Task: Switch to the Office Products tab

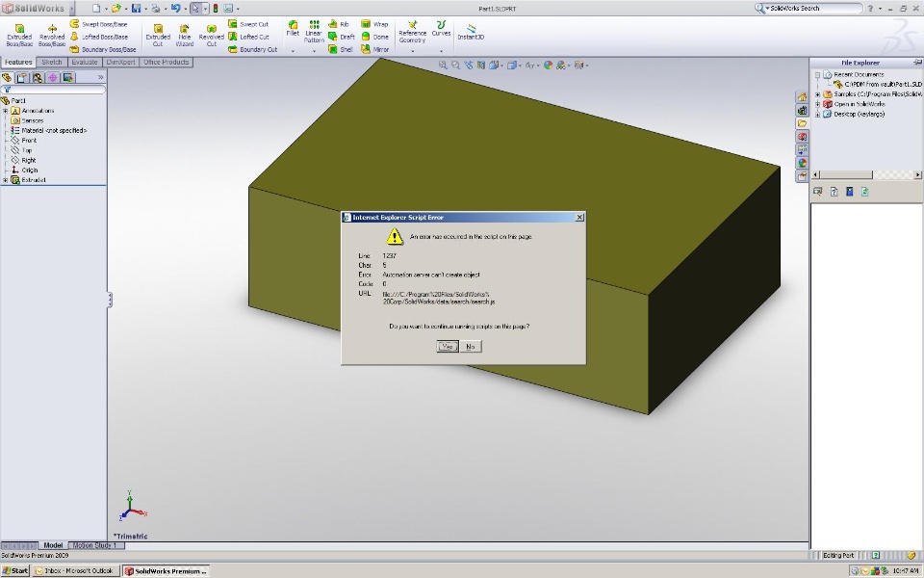Action: pyautogui.click(x=167, y=62)
